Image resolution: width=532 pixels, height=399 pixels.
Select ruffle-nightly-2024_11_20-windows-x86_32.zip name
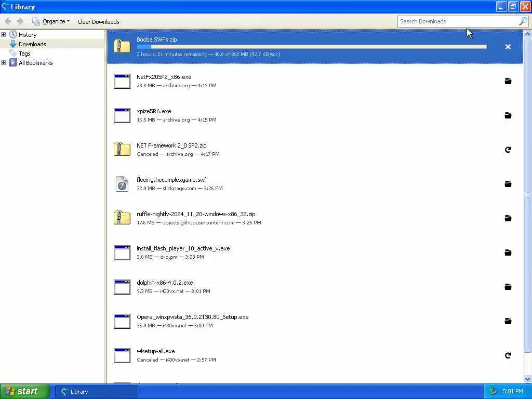click(196, 214)
